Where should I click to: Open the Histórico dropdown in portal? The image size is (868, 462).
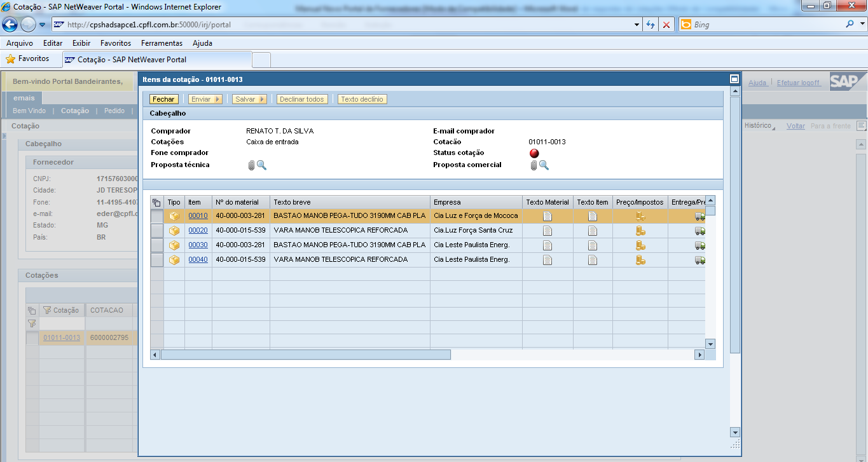pyautogui.click(x=760, y=126)
